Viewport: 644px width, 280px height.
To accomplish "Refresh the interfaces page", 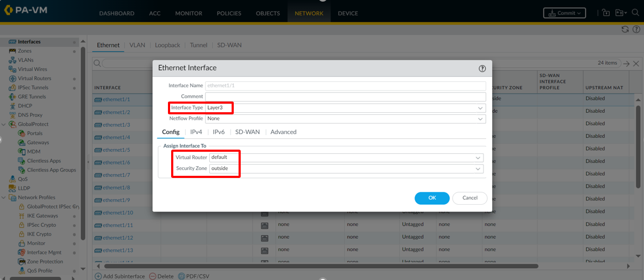I will pos(625,29).
